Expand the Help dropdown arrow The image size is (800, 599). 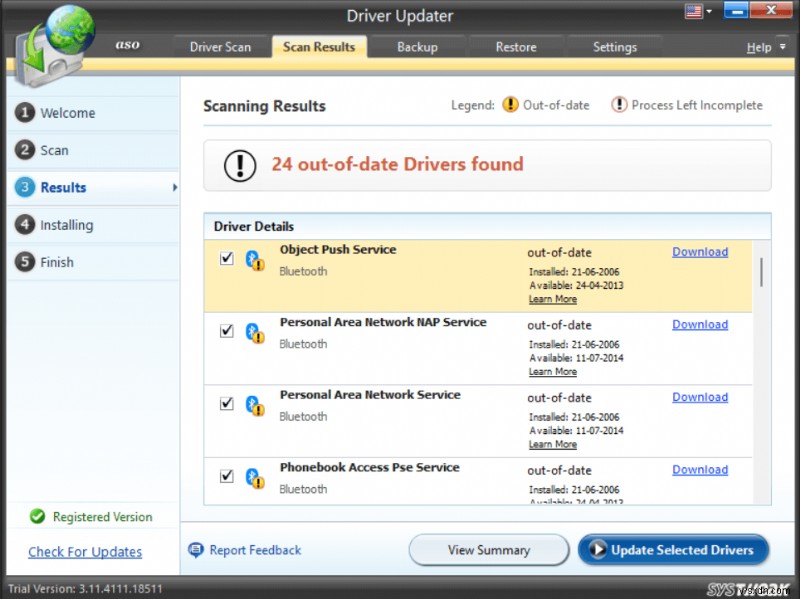point(783,46)
